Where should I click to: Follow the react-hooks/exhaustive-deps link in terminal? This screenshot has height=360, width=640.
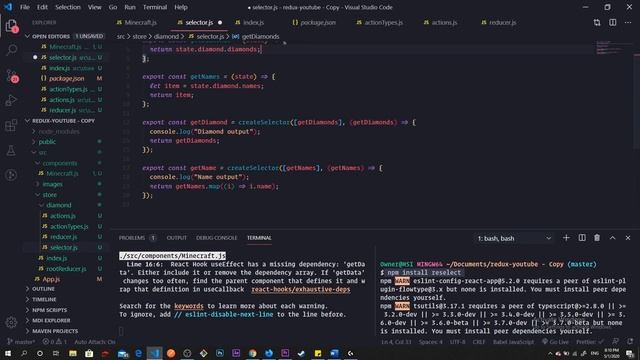click(x=300, y=289)
